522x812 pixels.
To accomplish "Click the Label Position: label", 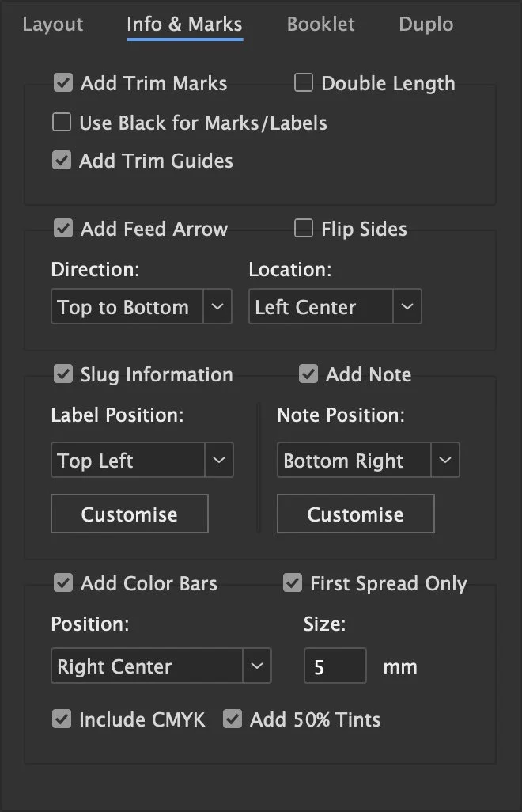I will point(117,415).
